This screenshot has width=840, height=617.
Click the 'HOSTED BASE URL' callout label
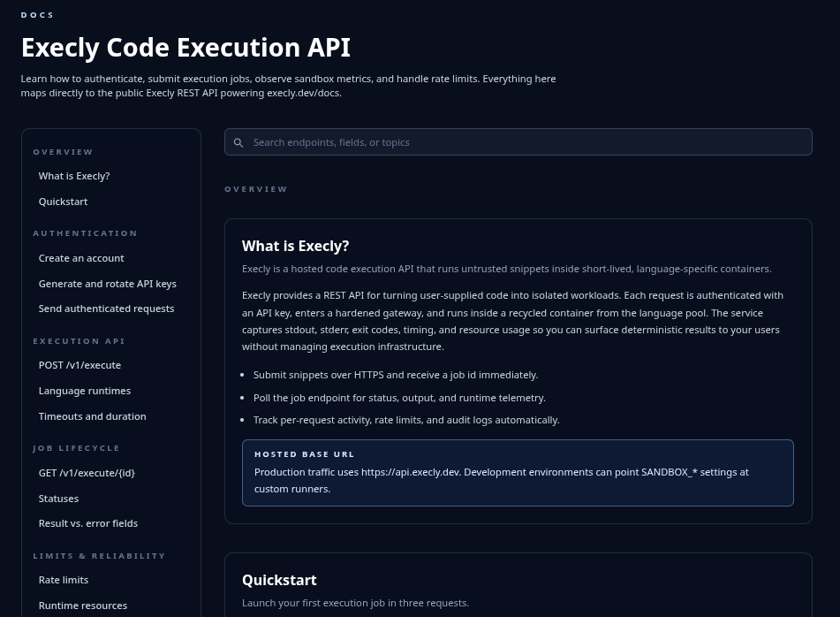[x=304, y=454]
